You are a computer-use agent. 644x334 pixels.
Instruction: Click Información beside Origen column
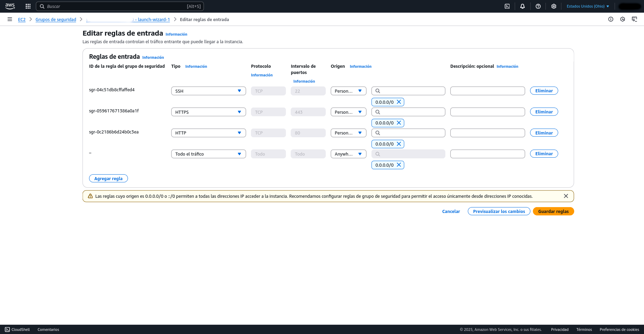click(x=361, y=66)
